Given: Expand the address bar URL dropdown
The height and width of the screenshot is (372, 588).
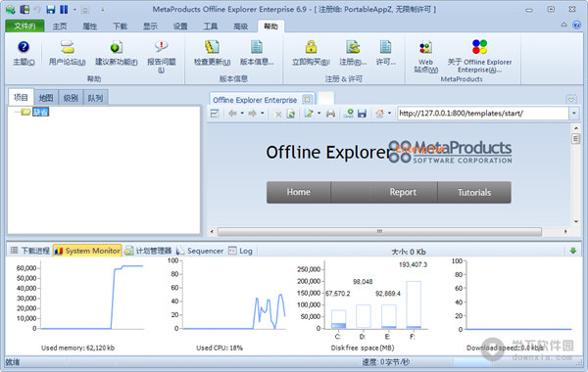Looking at the screenshot, I should pyautogui.click(x=573, y=114).
